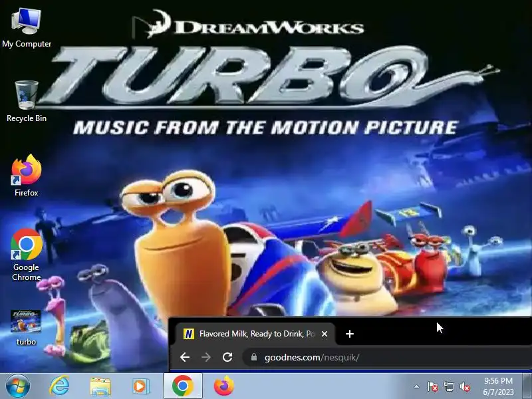Open Internet Explorer from taskbar
Viewport: 532px width, 399px height.
tap(59, 386)
